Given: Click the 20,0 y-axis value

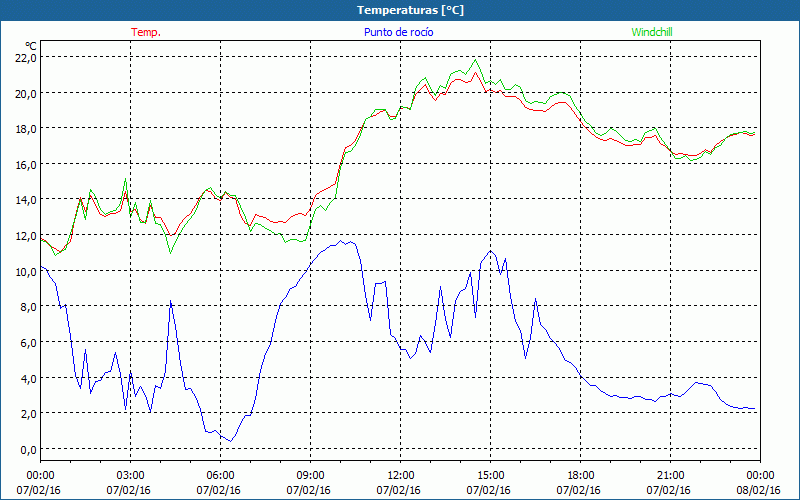Looking at the screenshot, I should pos(26,93).
